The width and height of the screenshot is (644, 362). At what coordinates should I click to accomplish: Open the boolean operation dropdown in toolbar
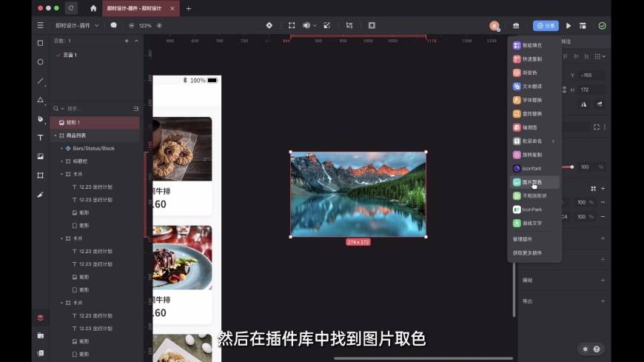click(315, 25)
